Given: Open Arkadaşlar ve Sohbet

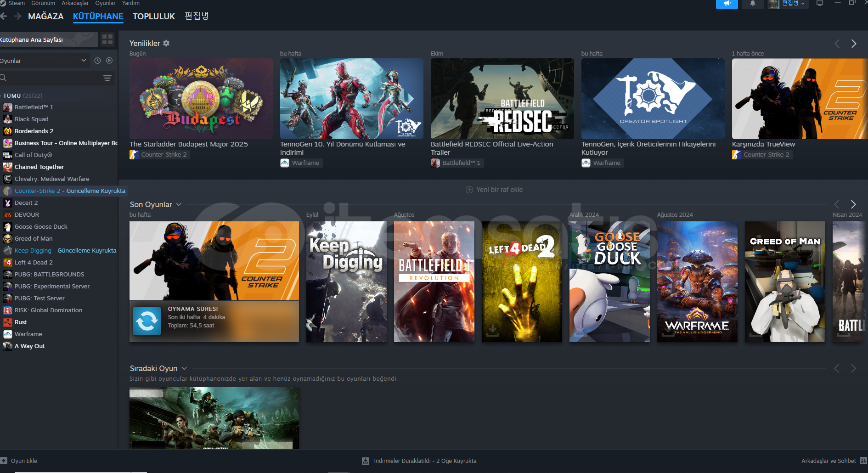Looking at the screenshot, I should 829,461.
